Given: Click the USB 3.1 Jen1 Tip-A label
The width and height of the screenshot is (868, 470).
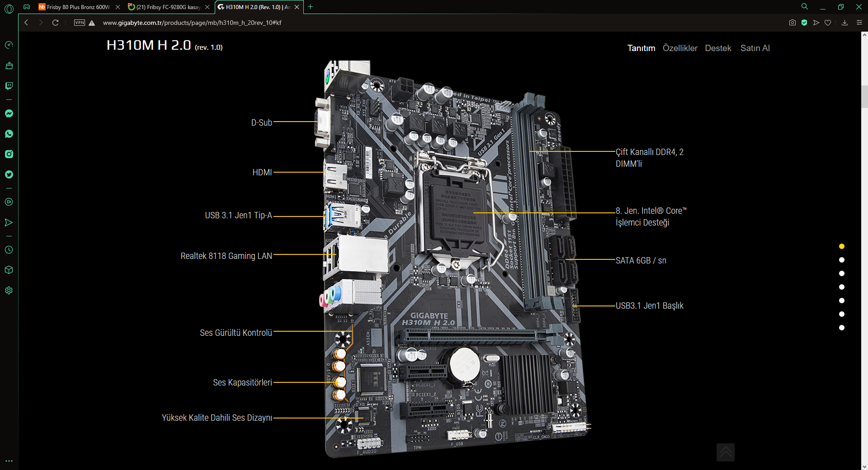Looking at the screenshot, I should pyautogui.click(x=239, y=215).
